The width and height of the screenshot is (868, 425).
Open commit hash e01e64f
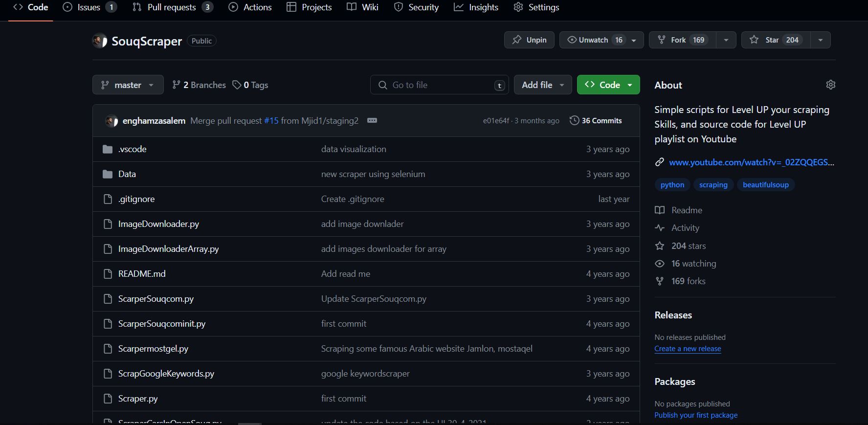496,121
